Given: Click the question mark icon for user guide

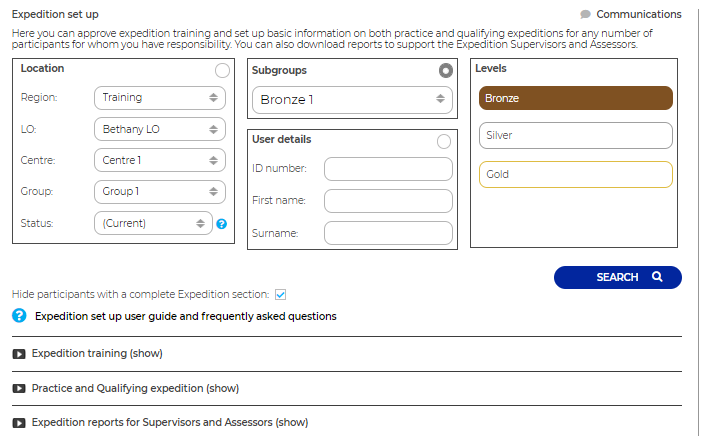Looking at the screenshot, I should (x=19, y=316).
